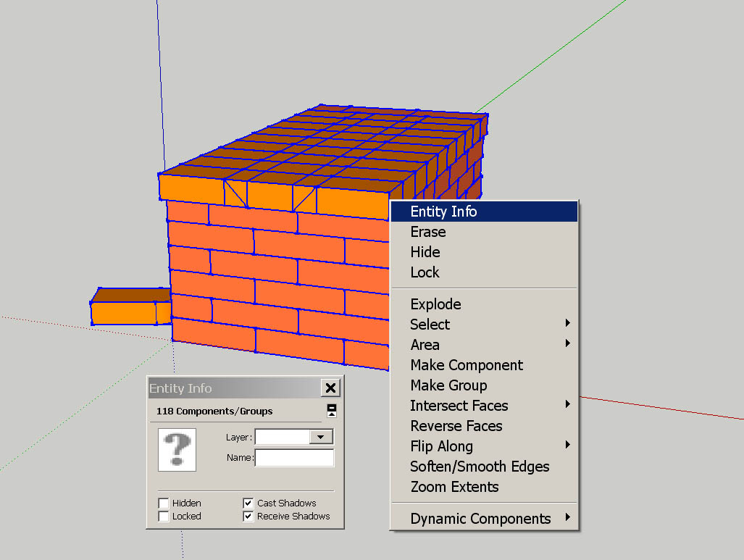
Task: Collapse Entity Info details toggle icon
Action: tap(332, 411)
